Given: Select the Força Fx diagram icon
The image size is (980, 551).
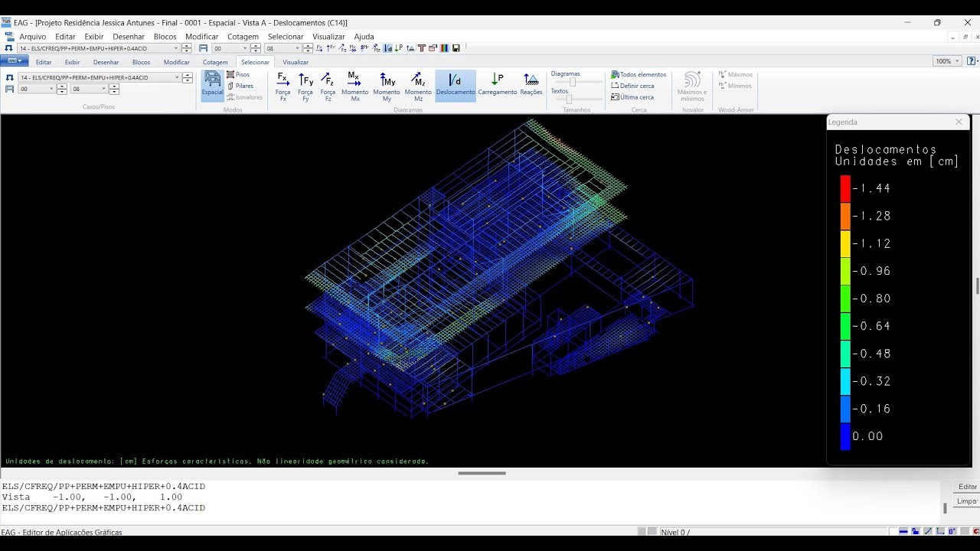Looking at the screenshot, I should pyautogui.click(x=283, y=86).
